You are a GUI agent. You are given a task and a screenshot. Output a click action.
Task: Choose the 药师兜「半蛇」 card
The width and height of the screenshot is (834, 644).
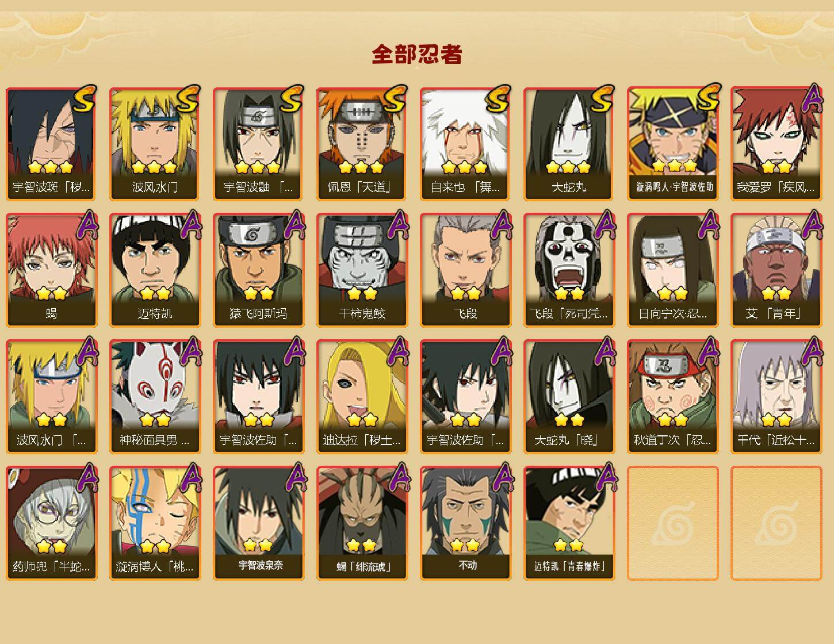[51, 523]
